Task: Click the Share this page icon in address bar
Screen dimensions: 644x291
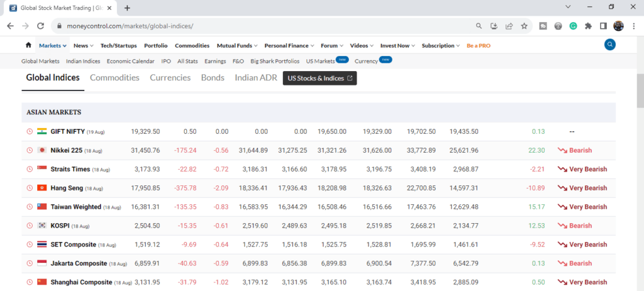Action: pos(509,26)
